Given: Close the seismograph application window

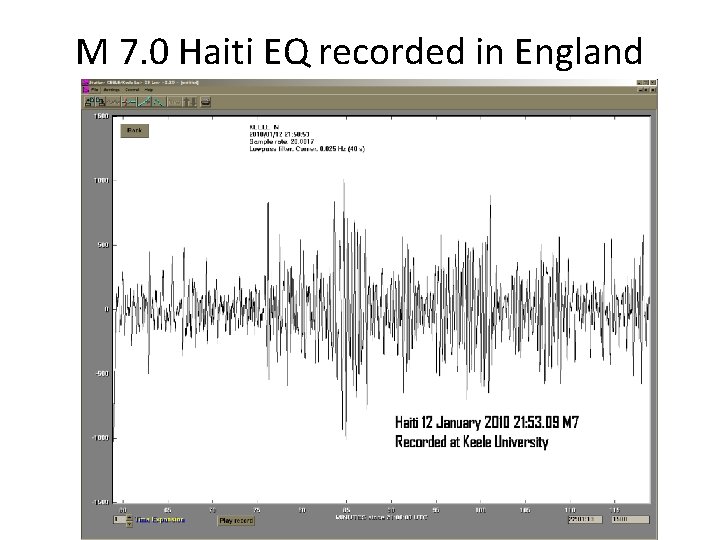Looking at the screenshot, I should (653, 82).
